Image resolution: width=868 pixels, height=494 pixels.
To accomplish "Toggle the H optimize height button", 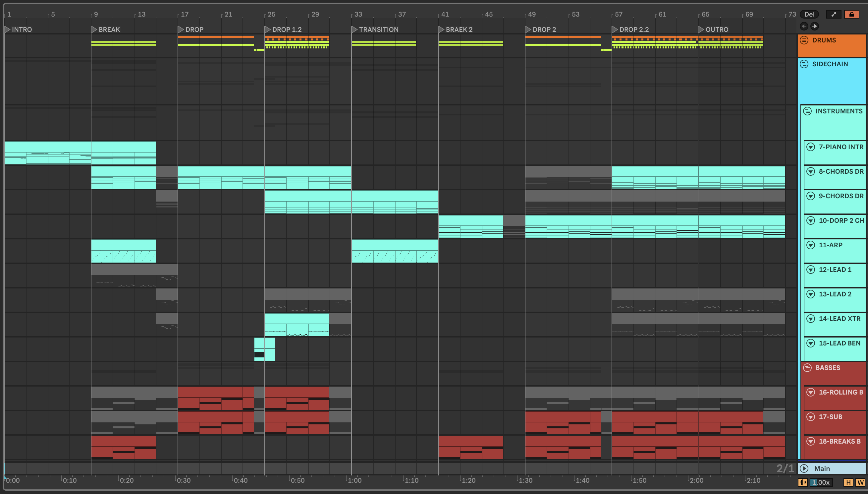I will click(x=848, y=482).
